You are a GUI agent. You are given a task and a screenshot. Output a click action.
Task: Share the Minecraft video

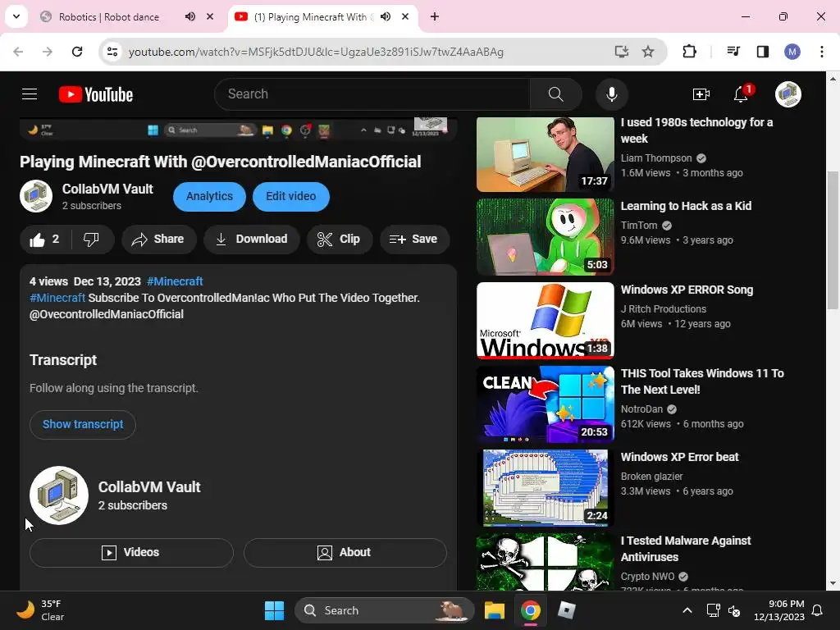(x=158, y=240)
